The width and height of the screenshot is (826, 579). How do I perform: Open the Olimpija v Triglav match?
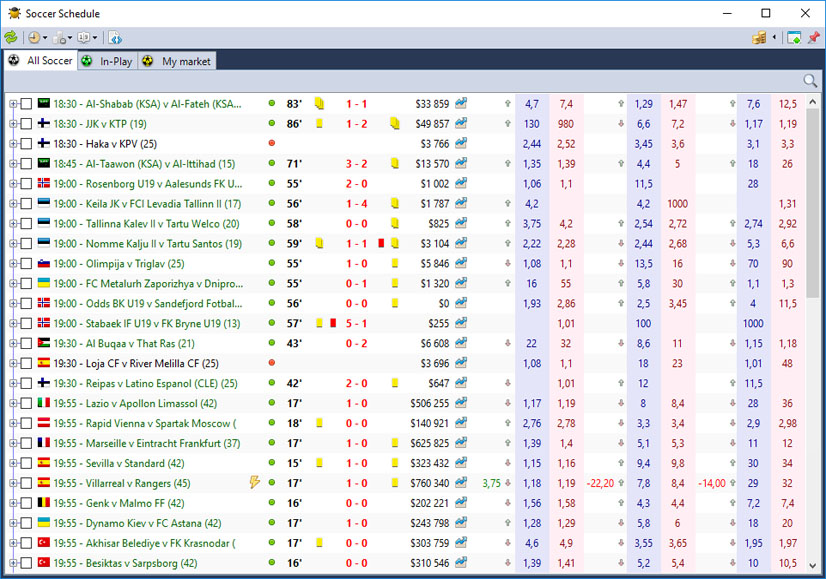tap(119, 264)
